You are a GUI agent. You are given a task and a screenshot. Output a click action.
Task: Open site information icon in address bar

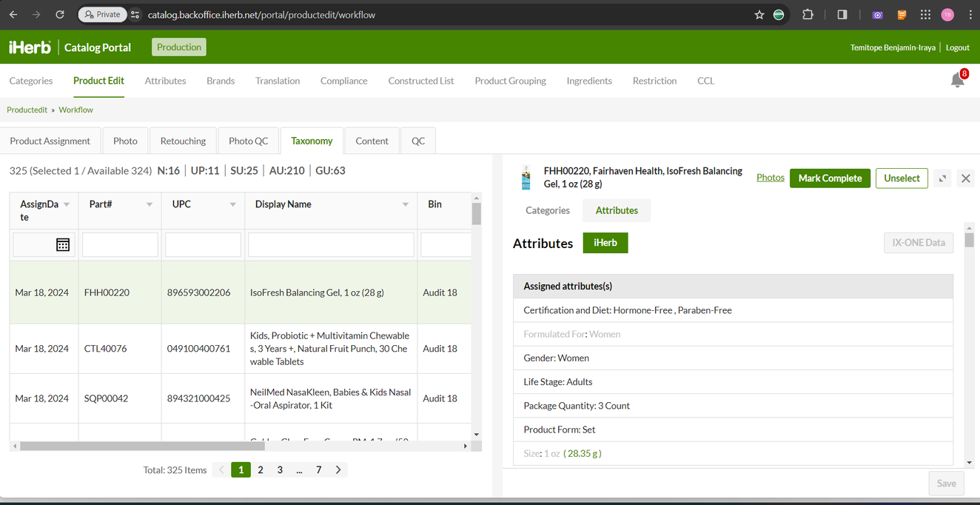tap(135, 15)
